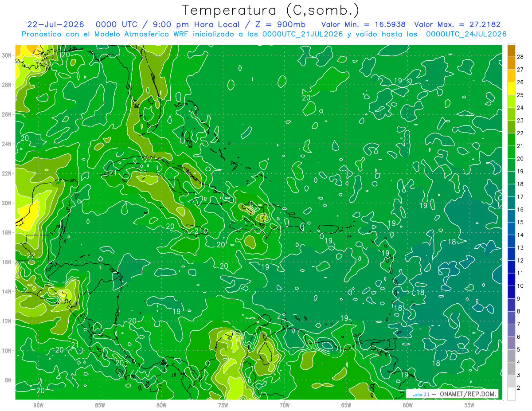Pick the purple swatch between 5 and 6

coord(511,343)
